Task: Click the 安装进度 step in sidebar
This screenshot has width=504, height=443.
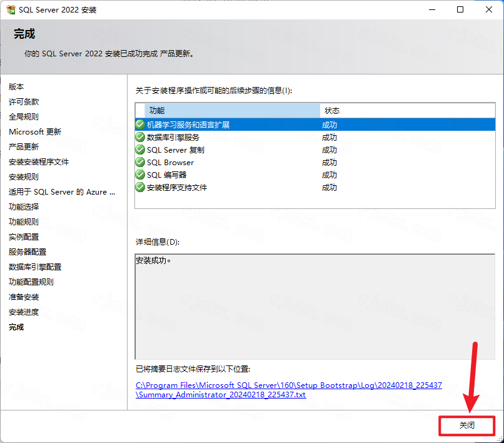Action: [x=24, y=312]
